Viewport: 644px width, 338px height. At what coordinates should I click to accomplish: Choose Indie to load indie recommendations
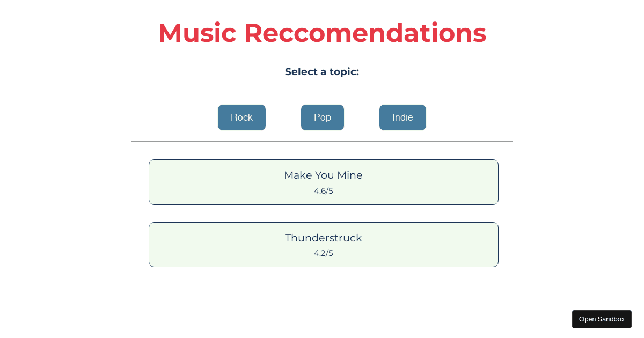click(402, 117)
